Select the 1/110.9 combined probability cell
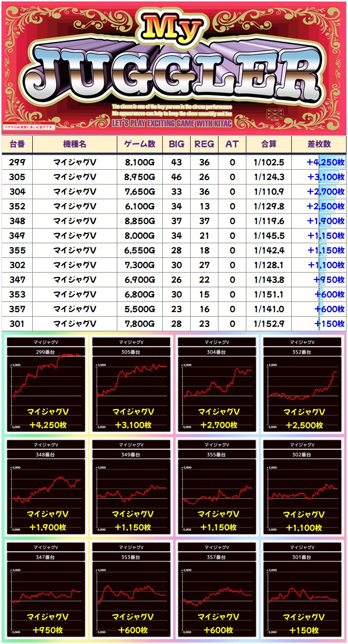Screen dimensions: 348x644 pyautogui.click(x=269, y=192)
